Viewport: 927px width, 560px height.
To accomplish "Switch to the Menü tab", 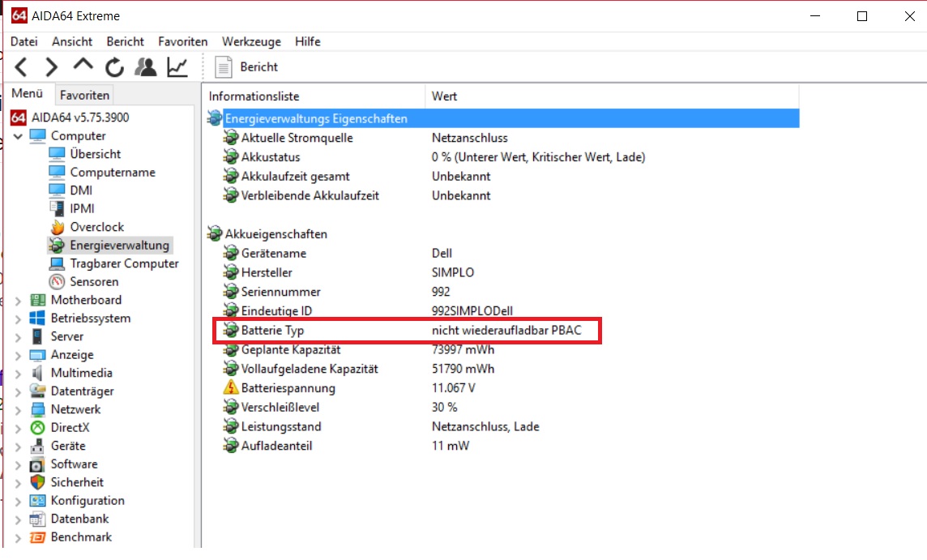I will [x=28, y=93].
